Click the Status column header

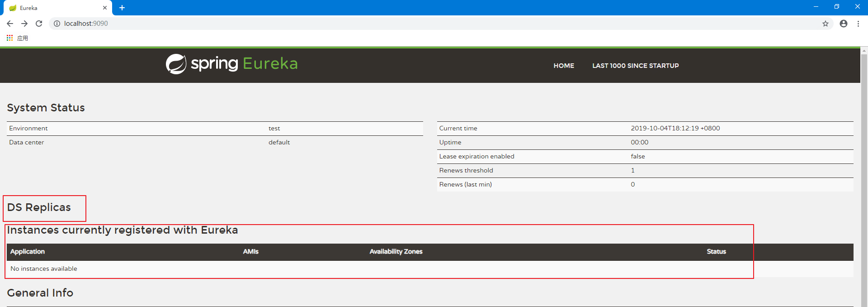tap(716, 252)
